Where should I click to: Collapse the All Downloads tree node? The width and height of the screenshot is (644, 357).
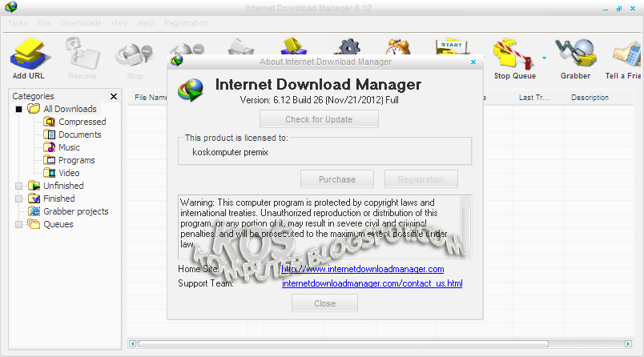click(19, 109)
